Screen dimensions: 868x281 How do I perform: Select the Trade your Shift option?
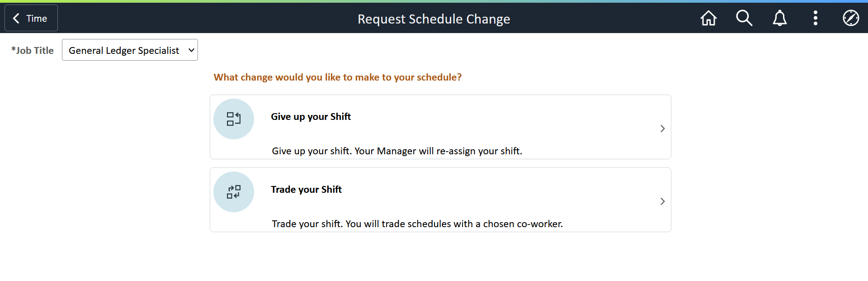coord(306,190)
